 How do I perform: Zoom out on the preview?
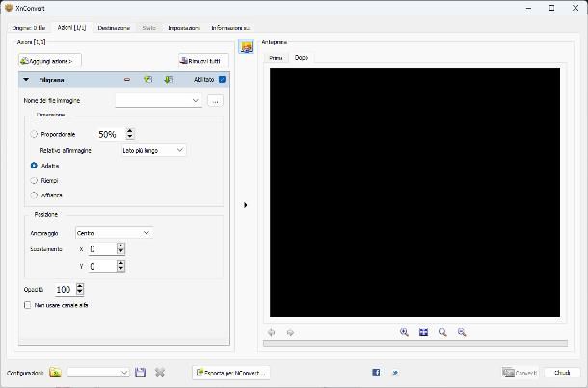462,332
